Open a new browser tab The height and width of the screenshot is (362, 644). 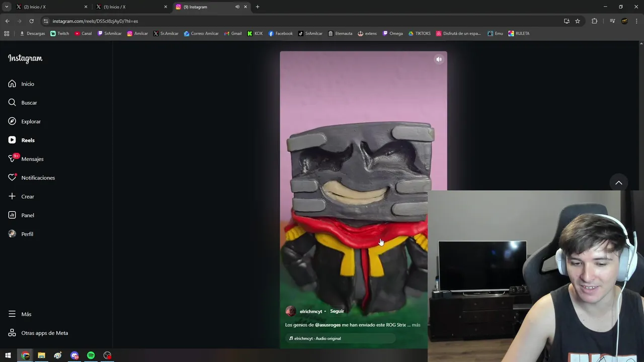pyautogui.click(x=258, y=7)
